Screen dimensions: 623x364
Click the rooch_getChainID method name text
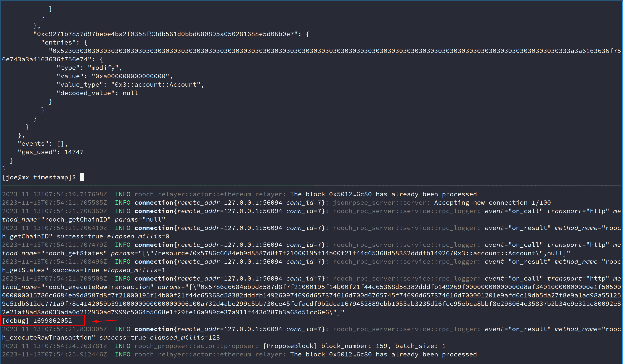coord(76,220)
